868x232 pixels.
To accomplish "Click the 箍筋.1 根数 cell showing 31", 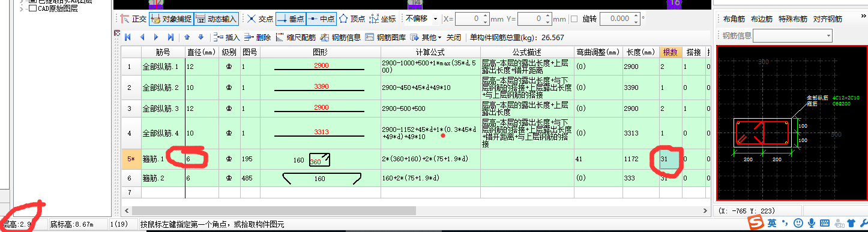I will [x=671, y=159].
